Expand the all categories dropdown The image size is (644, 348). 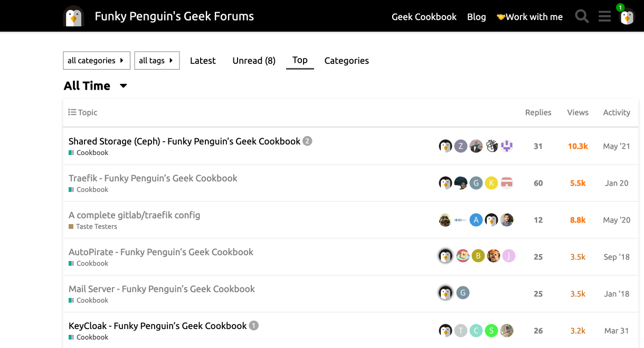96,61
